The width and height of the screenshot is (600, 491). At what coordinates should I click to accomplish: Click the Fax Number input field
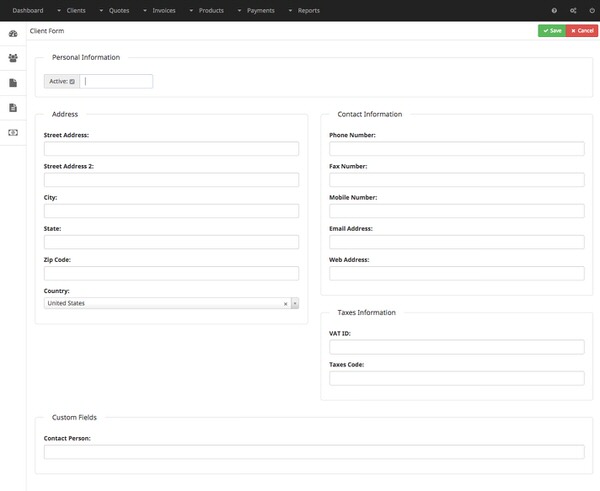pos(457,180)
